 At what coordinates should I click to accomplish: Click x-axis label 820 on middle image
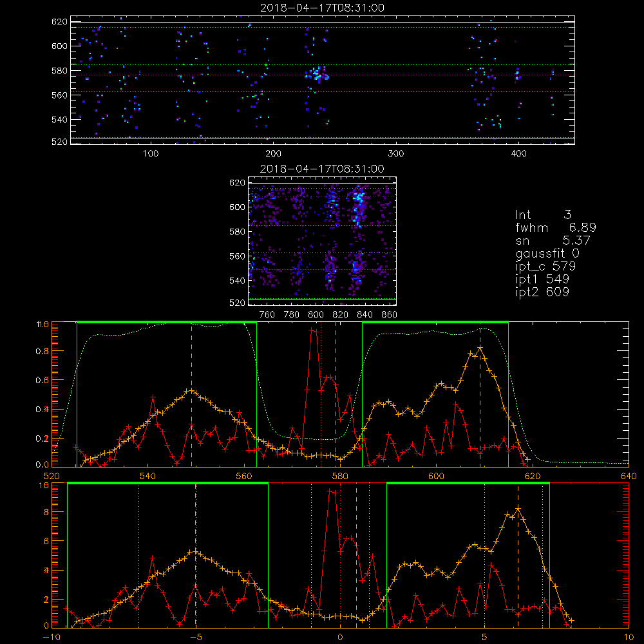click(341, 315)
